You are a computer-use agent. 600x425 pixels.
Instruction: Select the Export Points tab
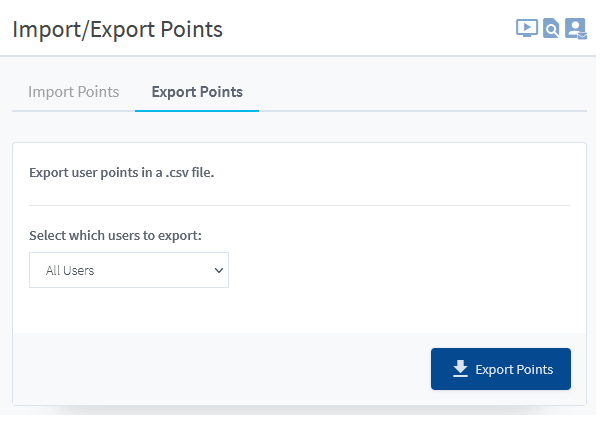(x=197, y=92)
